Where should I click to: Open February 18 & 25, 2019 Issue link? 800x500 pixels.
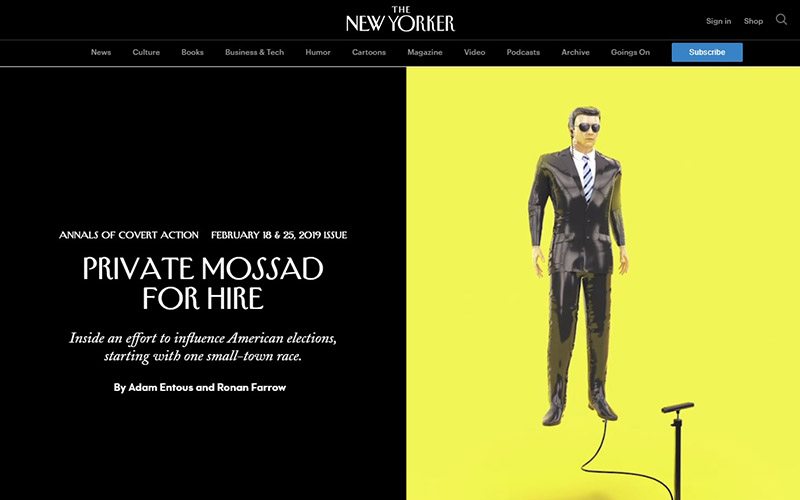[x=279, y=235]
